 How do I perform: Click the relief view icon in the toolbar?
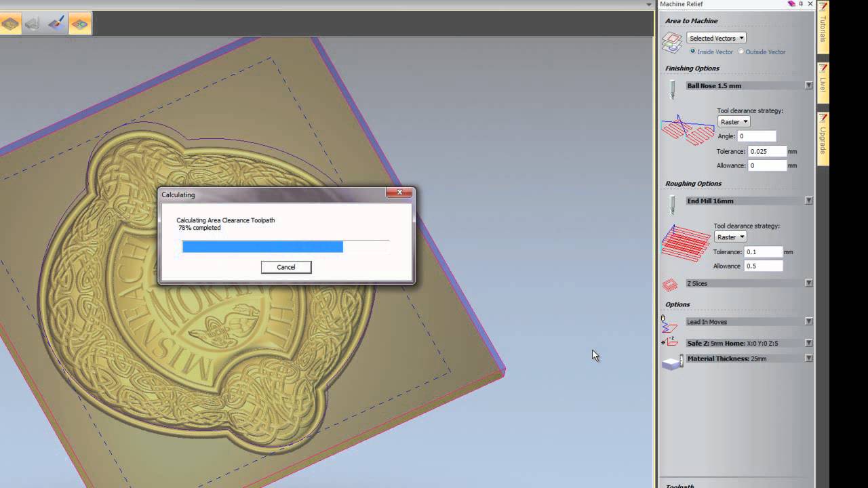pos(9,24)
